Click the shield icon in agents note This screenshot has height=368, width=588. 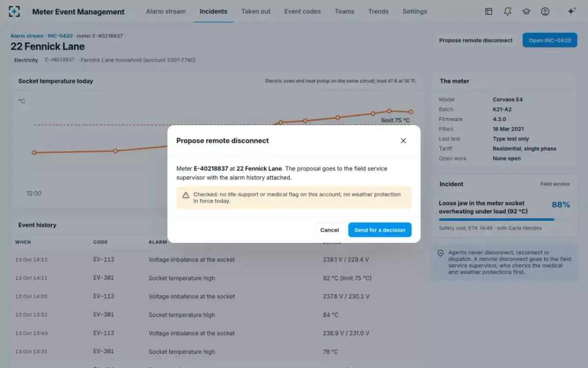pos(441,253)
